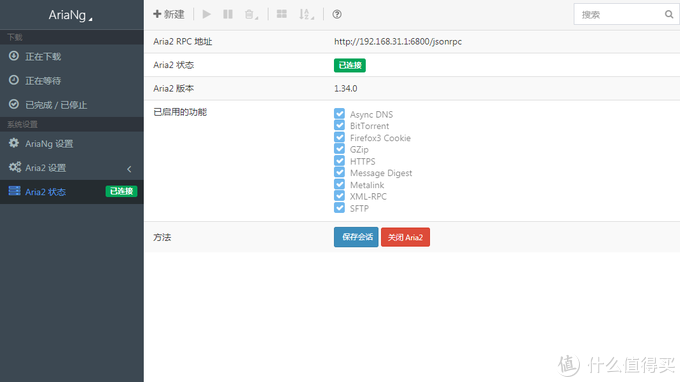Click Save Session (保存会话) button
The height and width of the screenshot is (382, 680).
pos(356,237)
